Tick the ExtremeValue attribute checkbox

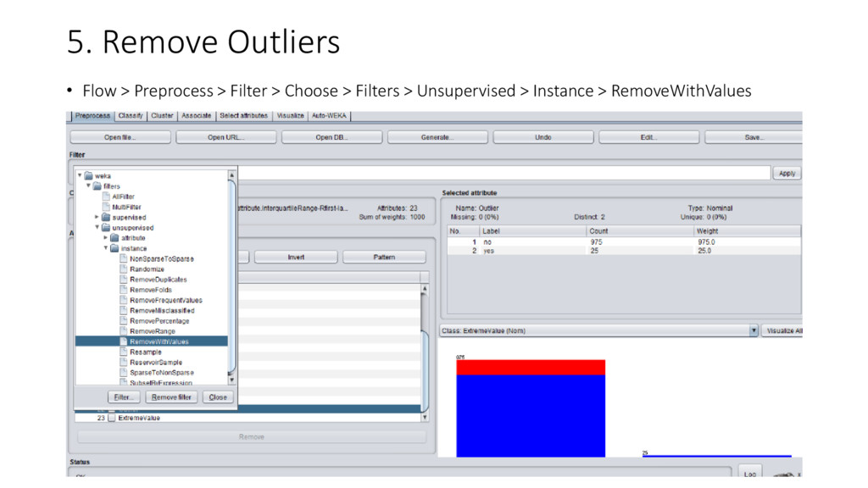pyautogui.click(x=112, y=418)
